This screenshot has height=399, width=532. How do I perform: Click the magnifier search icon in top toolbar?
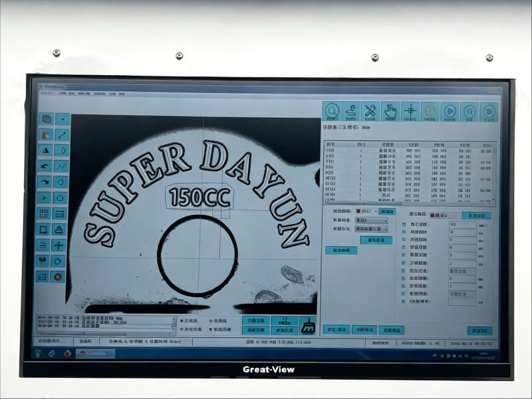click(332, 111)
